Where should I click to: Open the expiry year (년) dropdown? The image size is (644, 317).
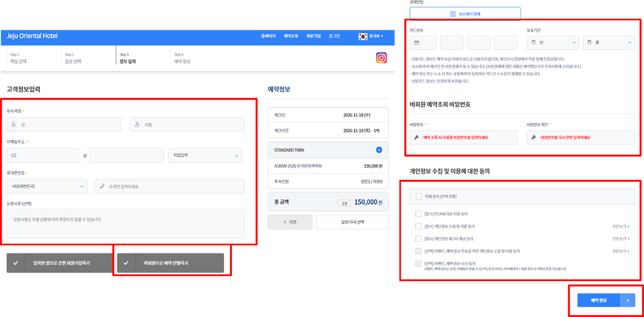(x=553, y=42)
